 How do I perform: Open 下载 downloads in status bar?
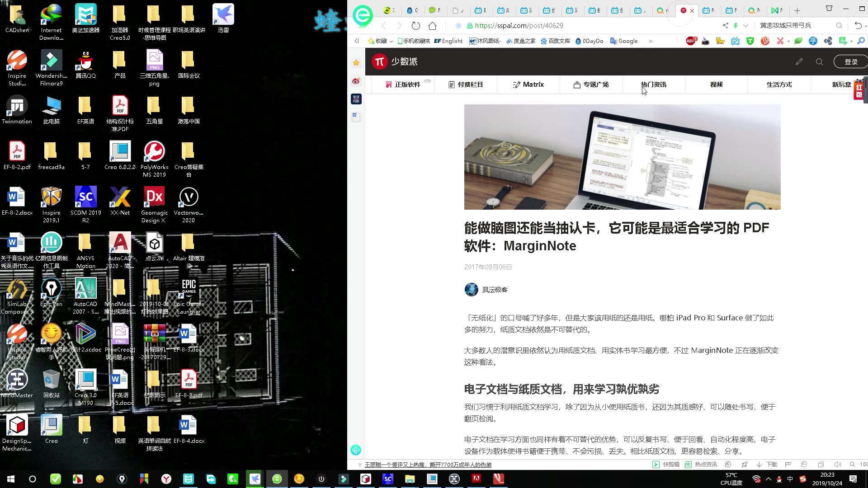tap(767, 465)
